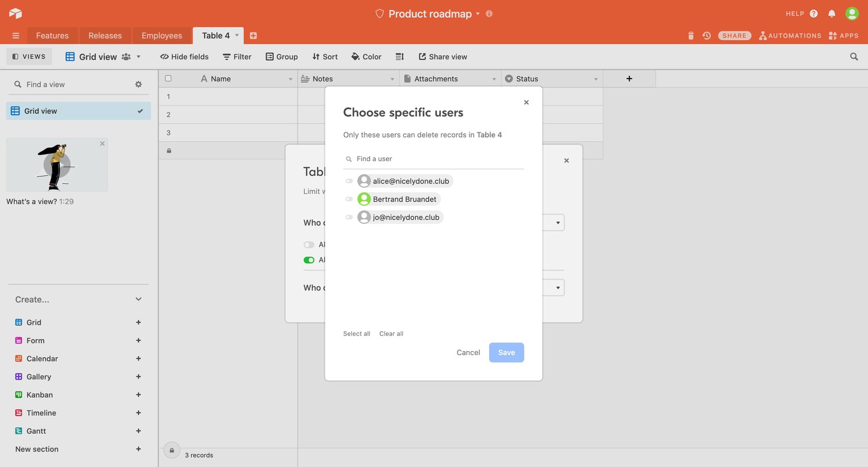This screenshot has height=467, width=868.
Task: Add a Gallery view with plus
Action: tap(138, 376)
